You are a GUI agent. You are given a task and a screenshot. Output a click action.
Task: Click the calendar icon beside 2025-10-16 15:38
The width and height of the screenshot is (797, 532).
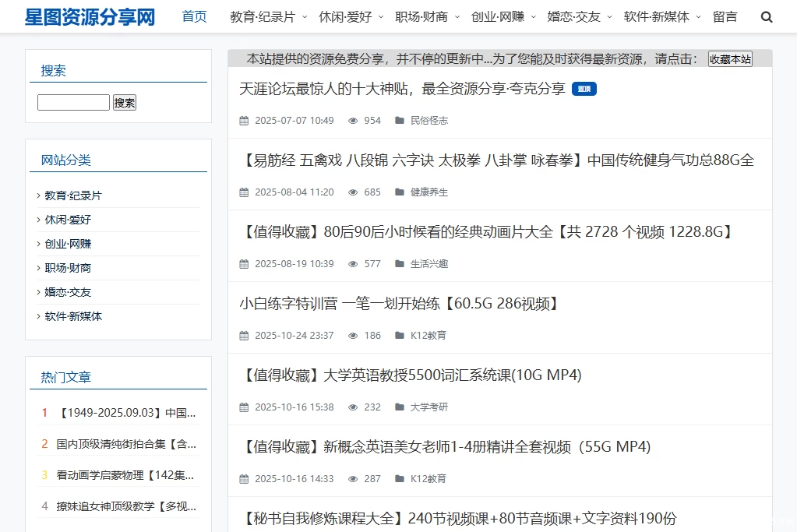[242, 407]
